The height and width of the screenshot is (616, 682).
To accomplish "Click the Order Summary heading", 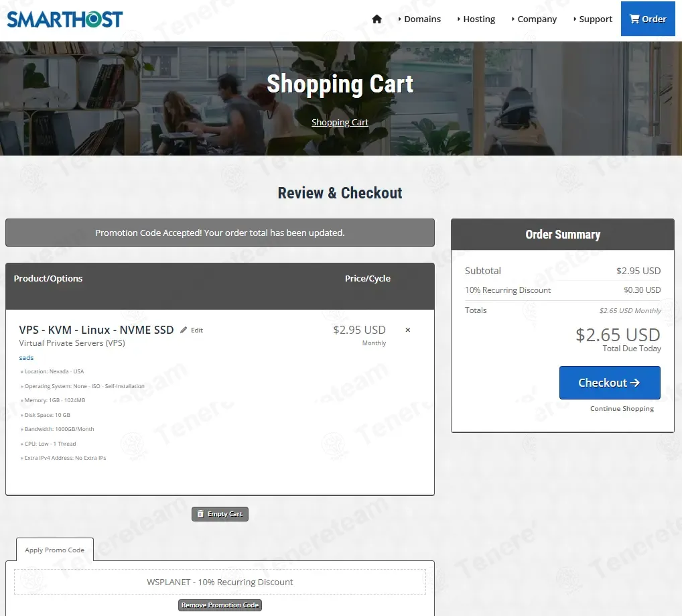I will [x=562, y=235].
